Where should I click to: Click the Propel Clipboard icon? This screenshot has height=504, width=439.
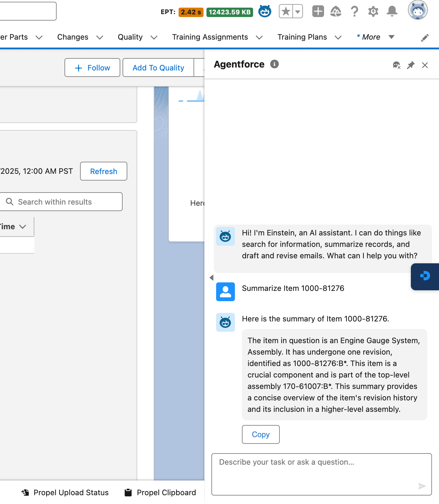128,493
